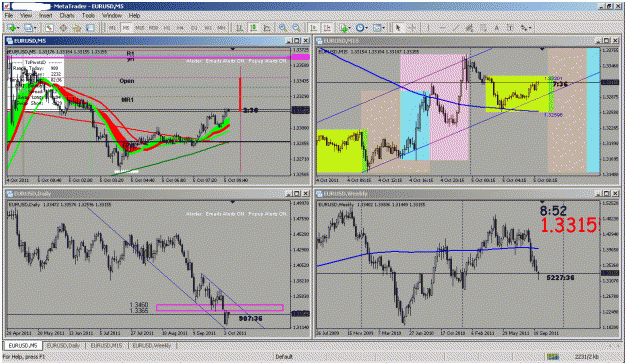
Task: Switch to the EURUSD,Daily chart tab
Action: pyautogui.click(x=63, y=345)
